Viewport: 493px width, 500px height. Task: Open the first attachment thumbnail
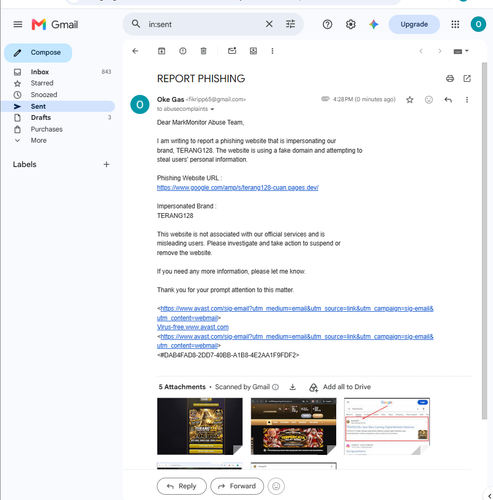pos(200,426)
